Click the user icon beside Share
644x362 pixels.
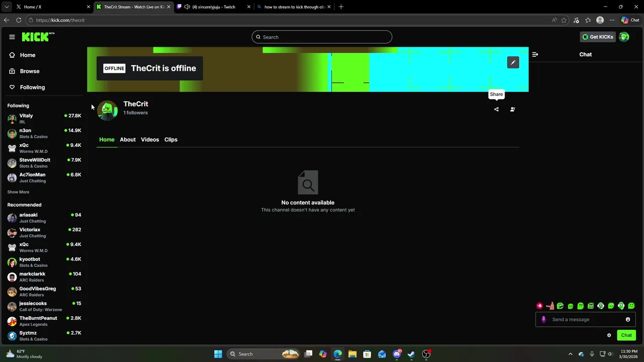(512, 109)
